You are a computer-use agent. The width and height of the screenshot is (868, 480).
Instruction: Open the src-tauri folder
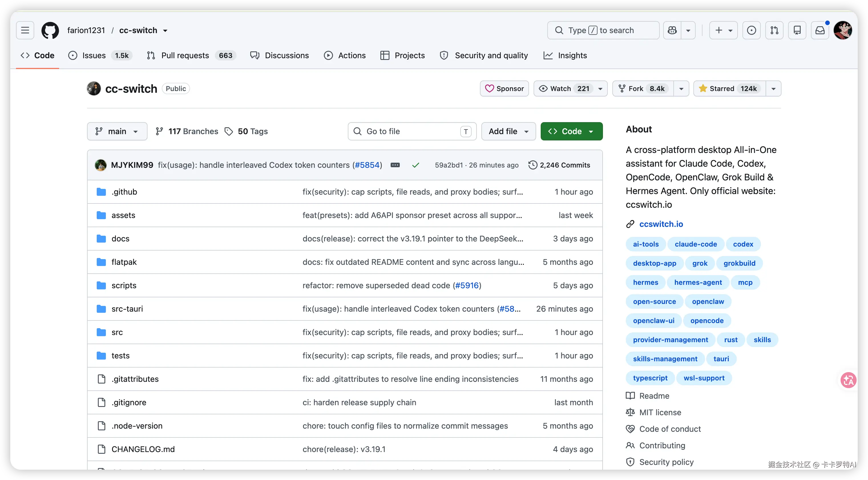click(x=127, y=309)
